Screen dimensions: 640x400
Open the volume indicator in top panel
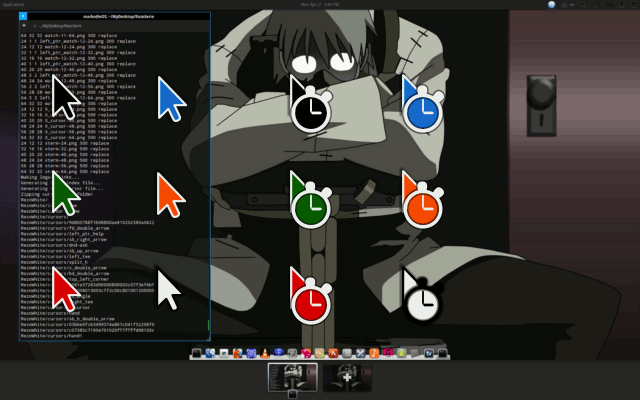coord(584,4)
